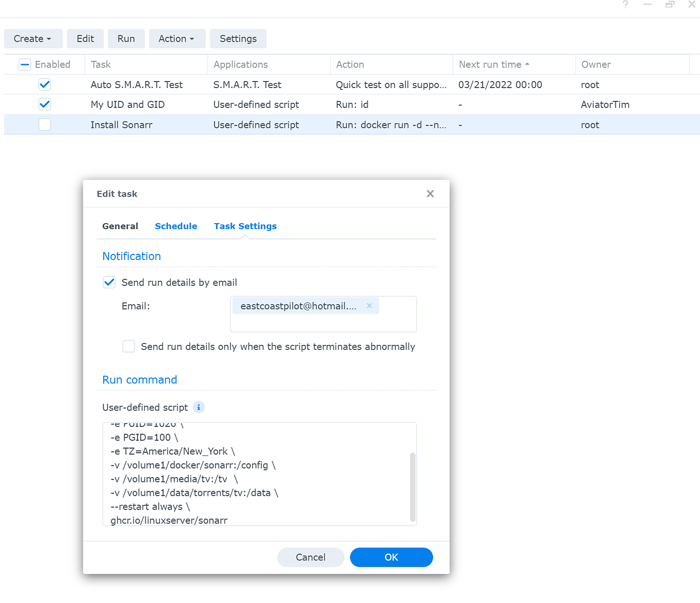Click the help question mark icon
Image resolution: width=700 pixels, height=603 pixels.
click(x=626, y=5)
